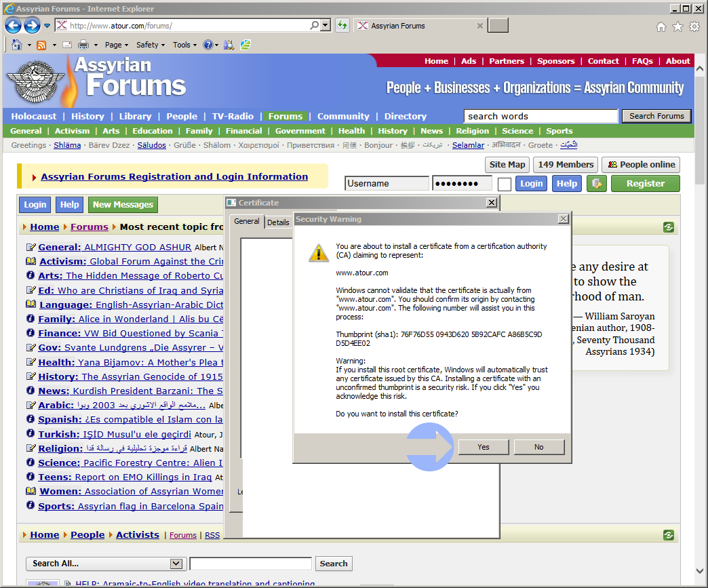Open the Shläma greeting link
Screen dimensions: 708x588
tap(67, 145)
